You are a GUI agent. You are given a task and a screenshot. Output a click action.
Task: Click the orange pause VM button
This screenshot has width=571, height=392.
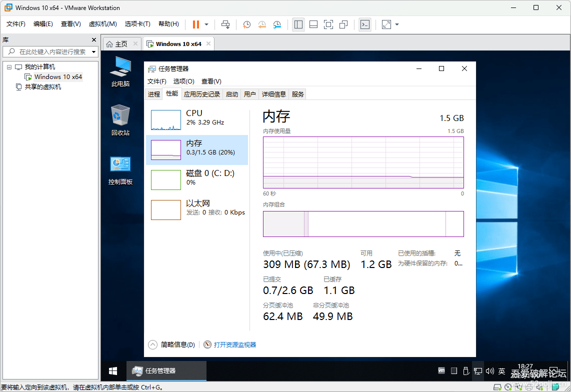pos(196,24)
